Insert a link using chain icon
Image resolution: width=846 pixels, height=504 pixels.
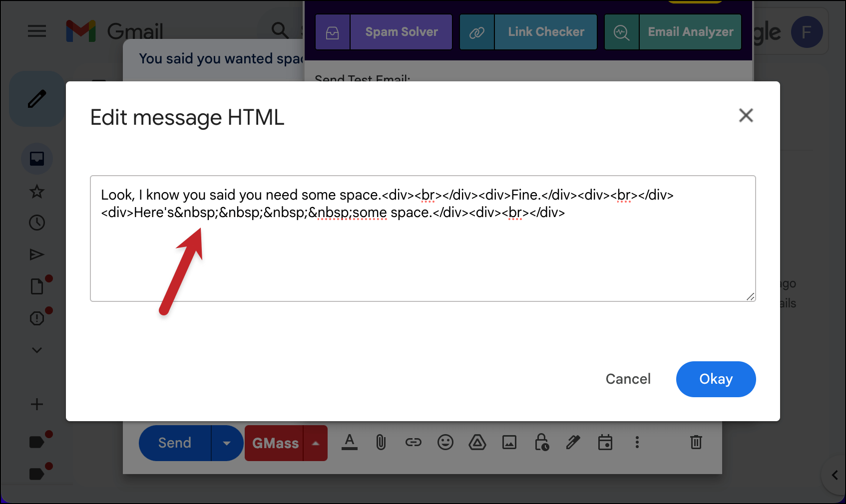point(414,442)
